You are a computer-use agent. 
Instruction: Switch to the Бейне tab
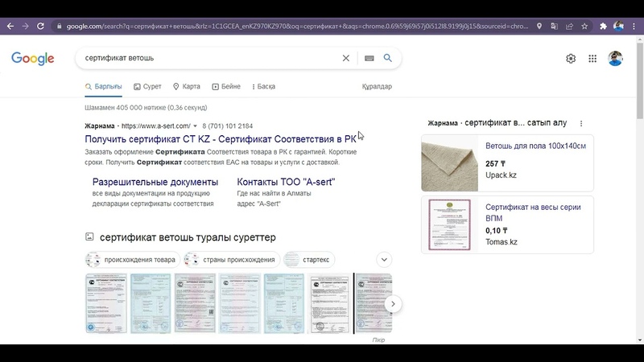point(226,87)
